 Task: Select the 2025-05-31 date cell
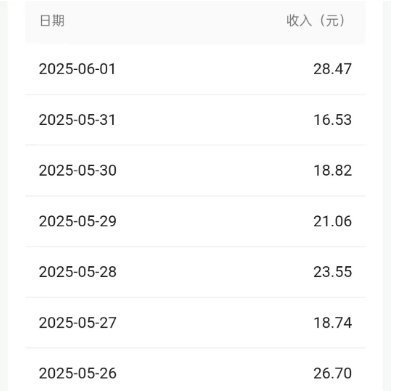click(x=77, y=120)
